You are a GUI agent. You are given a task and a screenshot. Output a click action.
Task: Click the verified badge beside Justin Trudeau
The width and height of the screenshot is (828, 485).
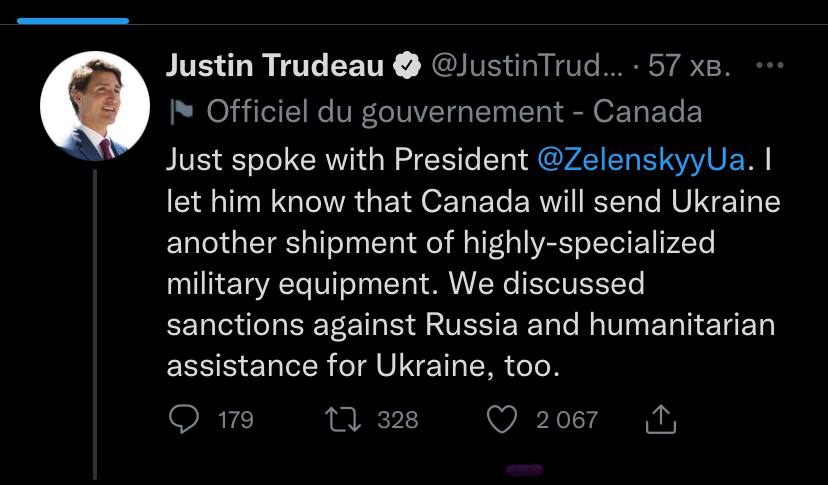[x=407, y=67]
